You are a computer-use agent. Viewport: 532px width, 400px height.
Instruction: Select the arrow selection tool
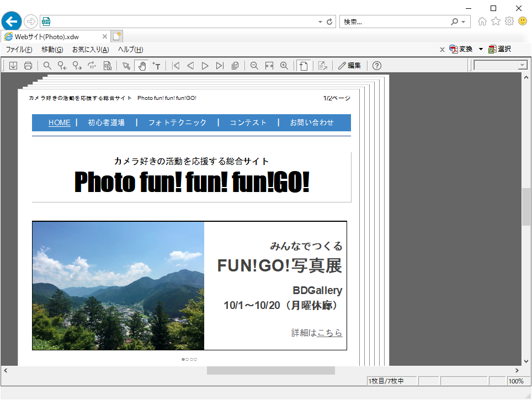[x=126, y=66]
